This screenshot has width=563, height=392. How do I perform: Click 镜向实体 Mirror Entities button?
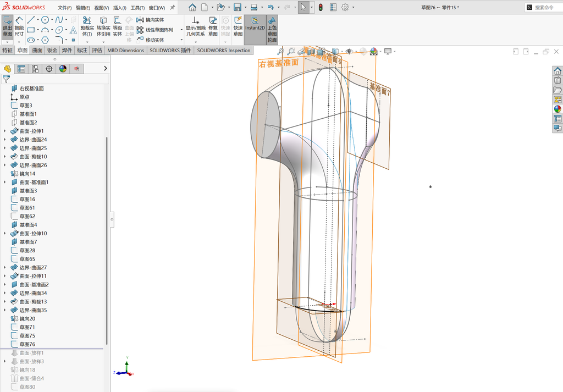(x=151, y=20)
